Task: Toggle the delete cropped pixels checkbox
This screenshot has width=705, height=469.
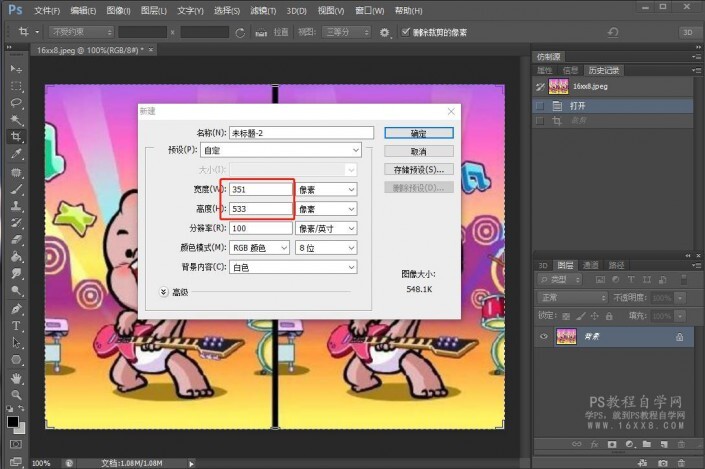Action: pos(403,33)
